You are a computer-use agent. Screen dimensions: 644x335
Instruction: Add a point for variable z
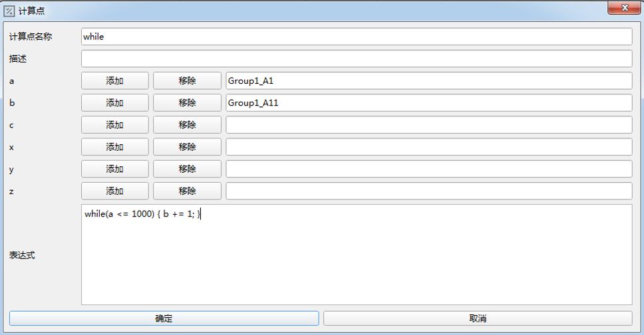tap(114, 191)
